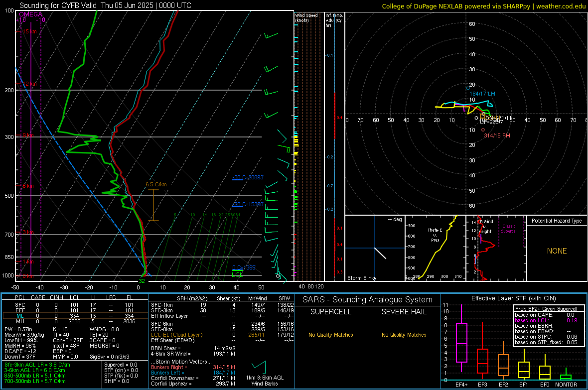Click the 0 C=365' freezing level label
This screenshot has width=588, height=390.
(x=244, y=267)
